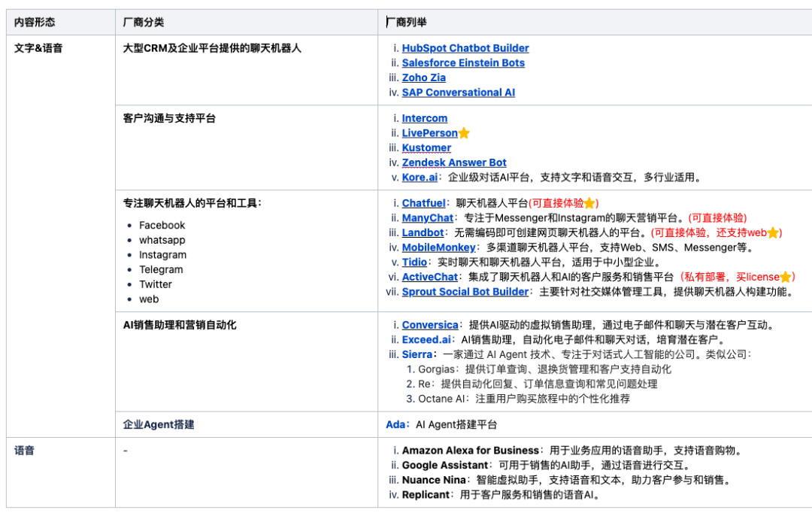Open the Ada link
This screenshot has width=812, height=516.
click(395, 425)
